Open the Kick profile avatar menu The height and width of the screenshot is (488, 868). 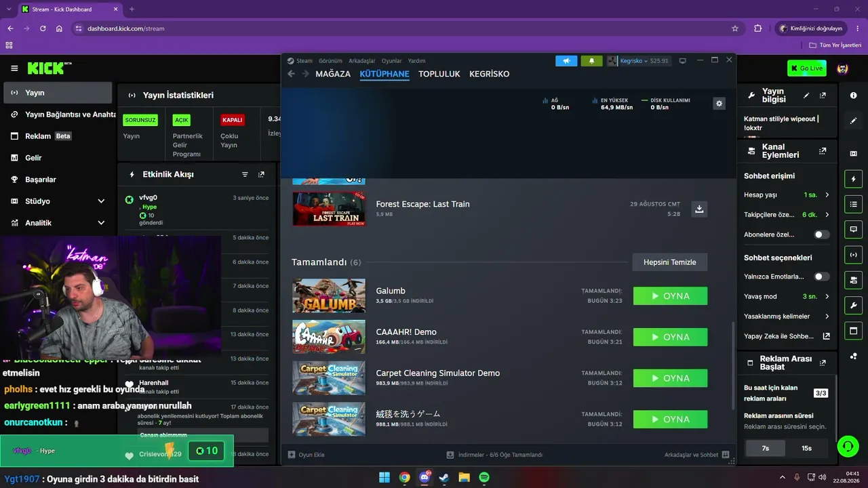[x=843, y=68]
